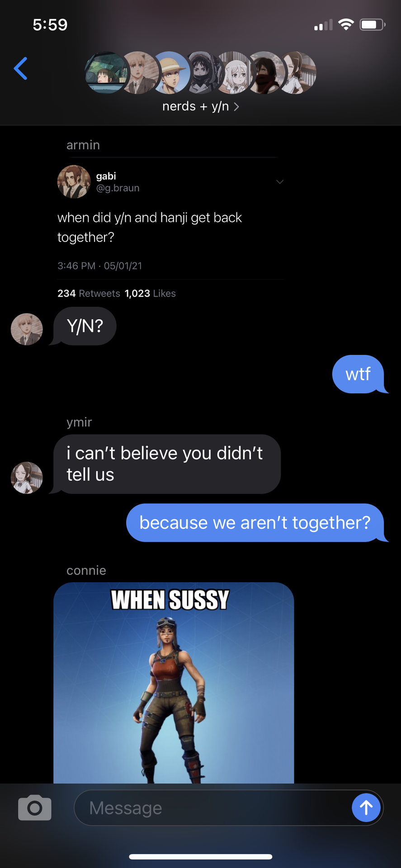Viewport: 401px width, 868px height.
Task: Expand tweet options chevron next to gabi
Action: [x=280, y=182]
